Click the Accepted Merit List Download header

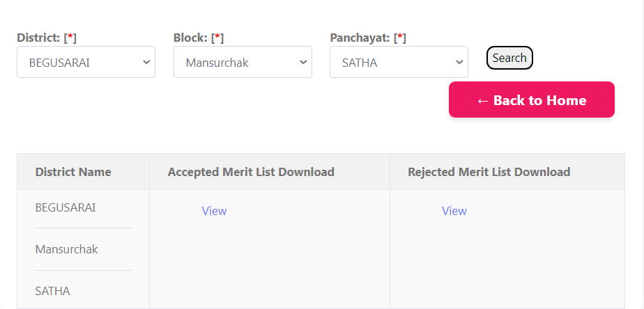(251, 172)
